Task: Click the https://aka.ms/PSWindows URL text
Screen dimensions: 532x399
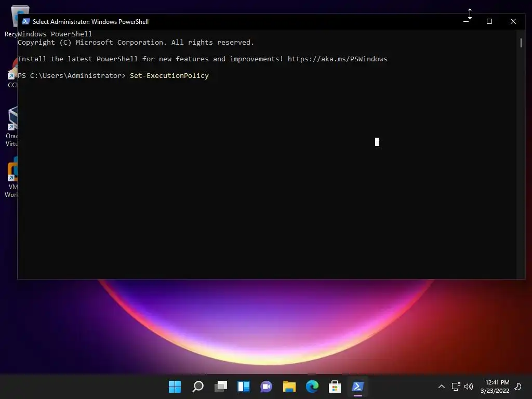Action: tap(337, 59)
